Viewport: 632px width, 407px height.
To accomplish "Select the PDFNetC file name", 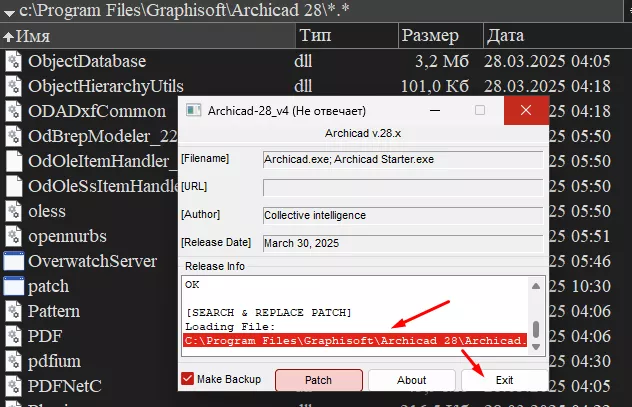I will [x=64, y=386].
